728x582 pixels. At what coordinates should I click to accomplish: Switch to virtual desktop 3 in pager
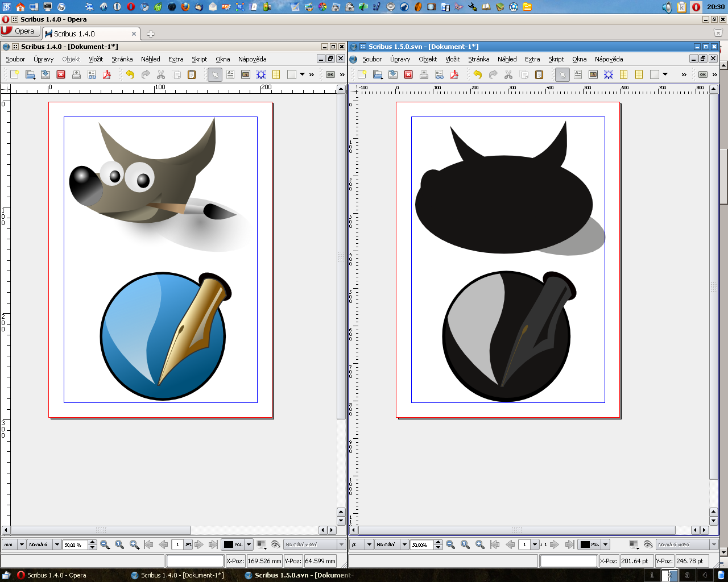(x=687, y=575)
